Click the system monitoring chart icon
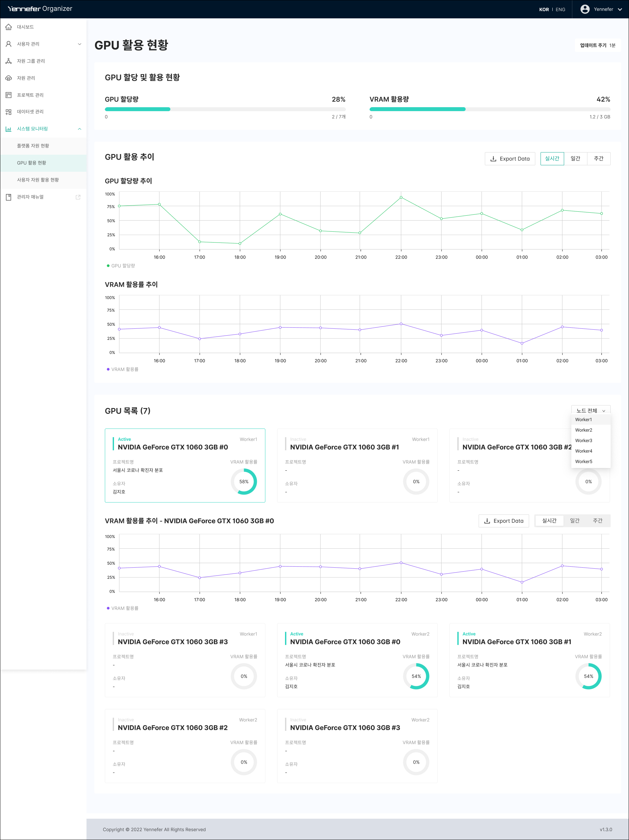This screenshot has height=840, width=629. 8,129
